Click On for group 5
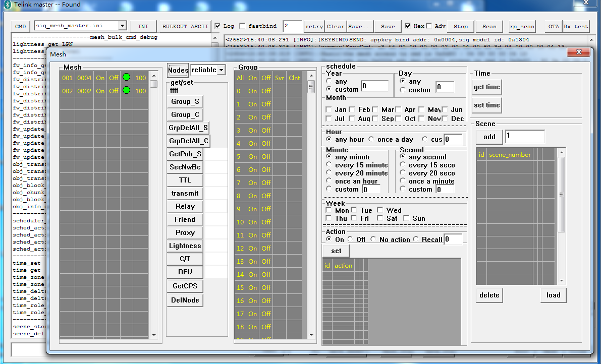The width and height of the screenshot is (601, 364). coord(252,157)
